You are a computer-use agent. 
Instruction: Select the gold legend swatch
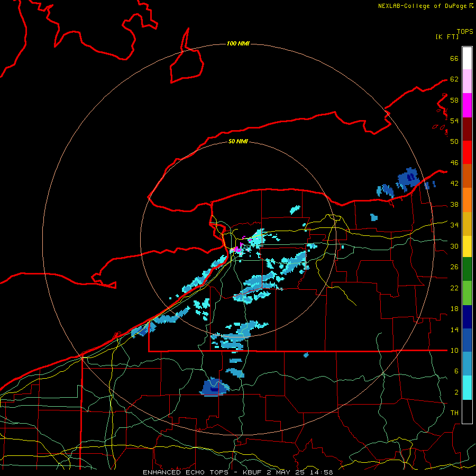467,224
